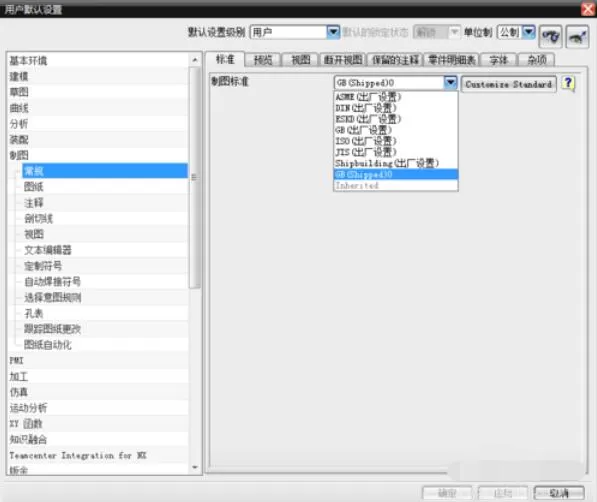Viewport: 597px width, 502px height.
Task: Close the 用户默认设置 dialog
Action: point(588,9)
